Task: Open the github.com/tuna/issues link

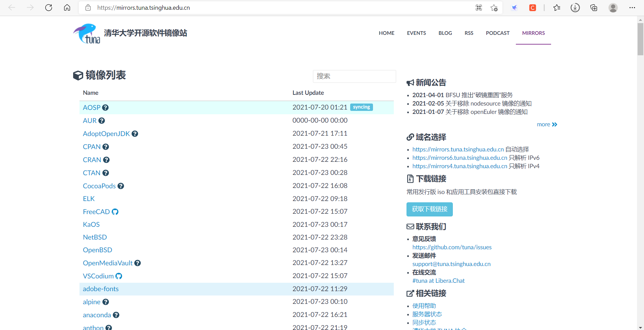Action: pyautogui.click(x=452, y=247)
